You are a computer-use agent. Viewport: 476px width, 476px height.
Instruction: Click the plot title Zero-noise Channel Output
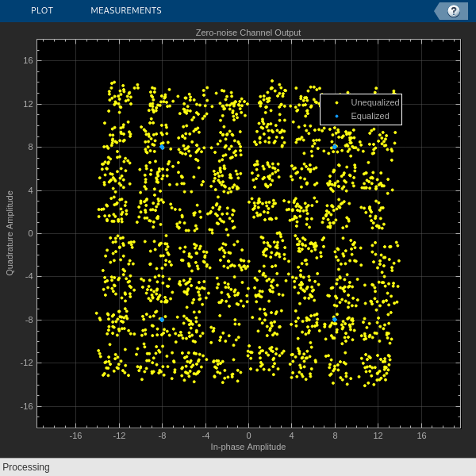tap(248, 33)
